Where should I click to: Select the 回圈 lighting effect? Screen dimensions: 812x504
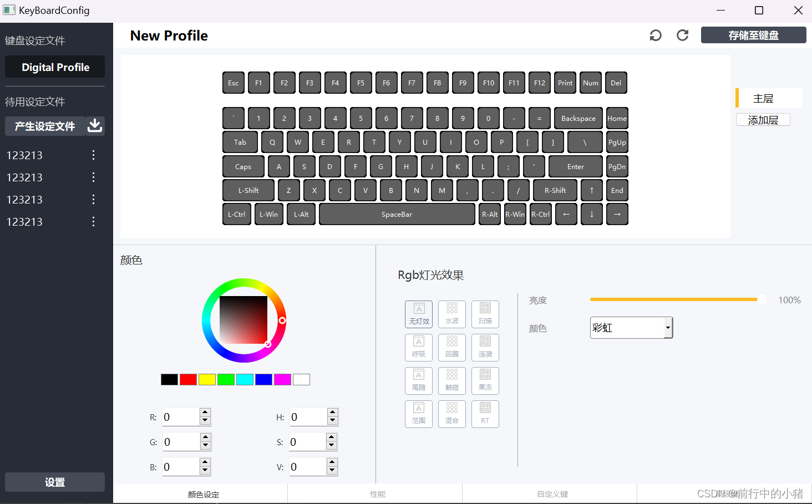point(452,348)
